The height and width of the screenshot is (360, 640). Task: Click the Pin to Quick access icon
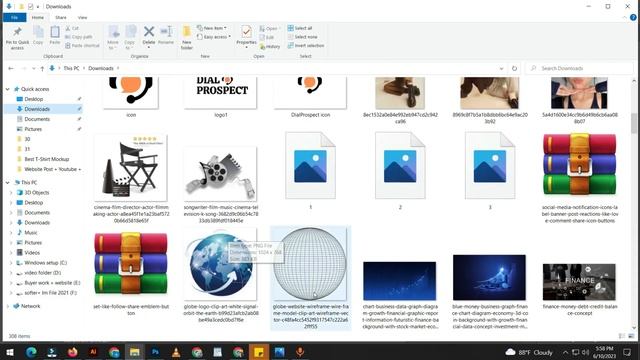(x=17, y=33)
